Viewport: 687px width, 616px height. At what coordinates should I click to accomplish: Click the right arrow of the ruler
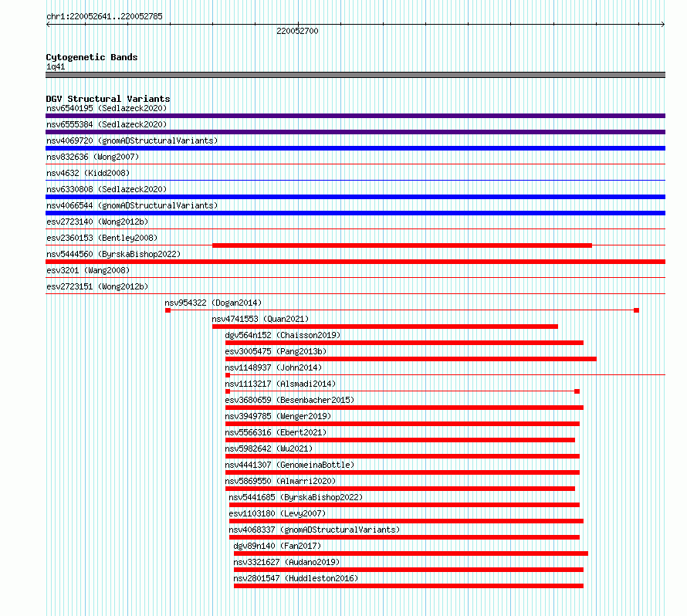click(663, 25)
